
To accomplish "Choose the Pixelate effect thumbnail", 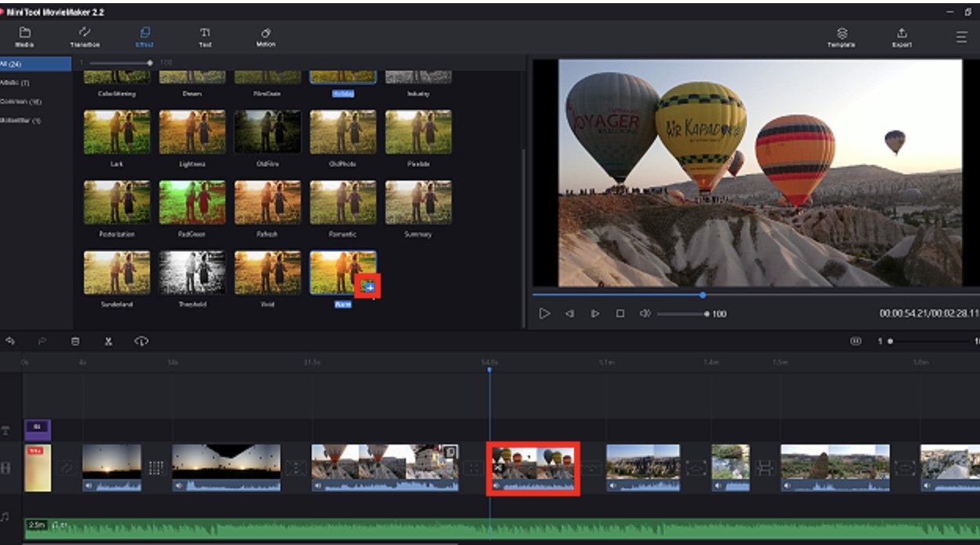I will click(x=419, y=132).
